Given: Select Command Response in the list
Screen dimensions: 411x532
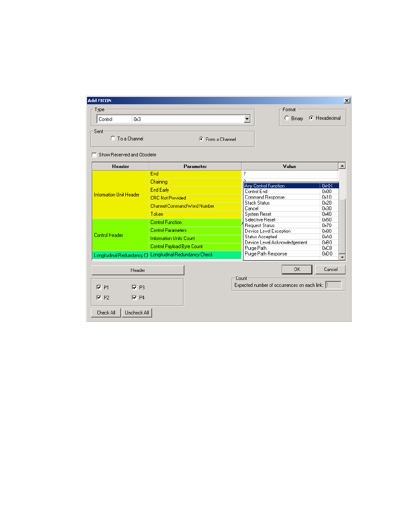Looking at the screenshot, I should tap(291, 197).
